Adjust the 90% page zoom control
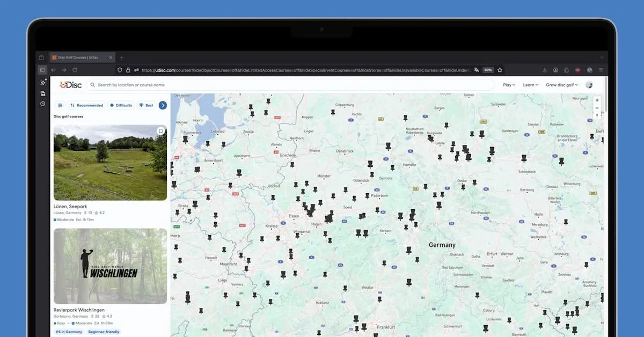This screenshot has width=644, height=337. click(x=488, y=70)
